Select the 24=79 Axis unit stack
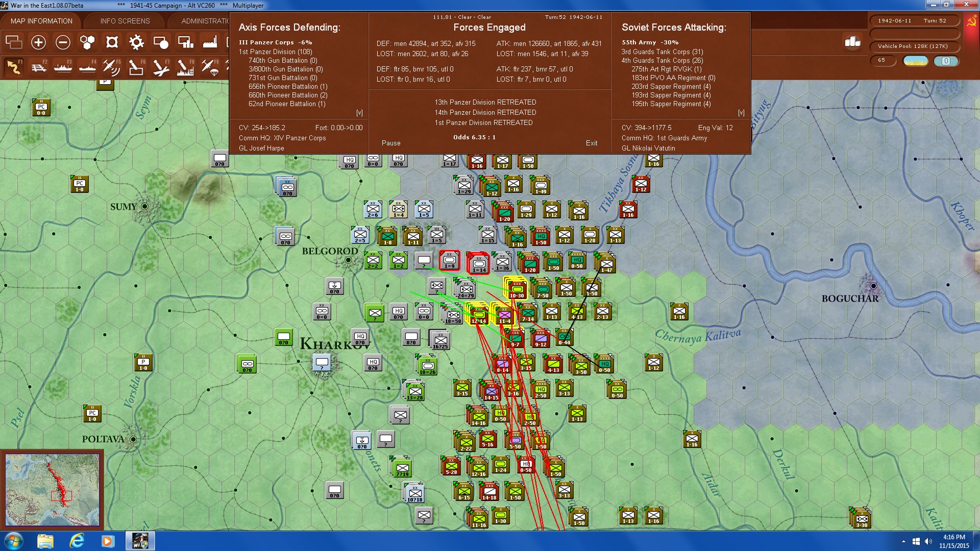The height and width of the screenshot is (551, 980). pyautogui.click(x=465, y=289)
